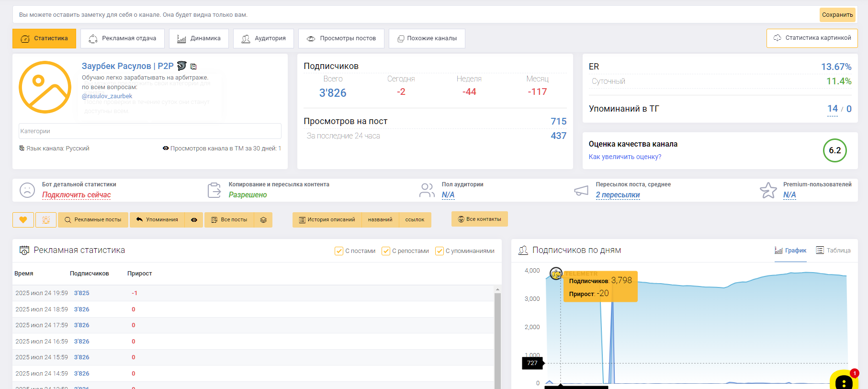The width and height of the screenshot is (868, 389).
Task: Click the layers icon beside Все посты
Action: pyautogui.click(x=263, y=220)
